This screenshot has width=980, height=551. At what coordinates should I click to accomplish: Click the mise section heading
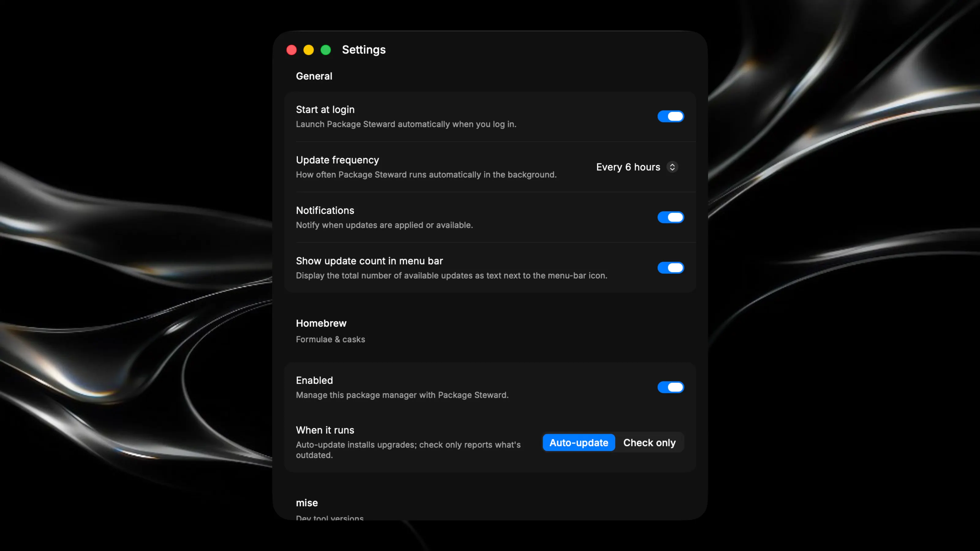pos(307,503)
